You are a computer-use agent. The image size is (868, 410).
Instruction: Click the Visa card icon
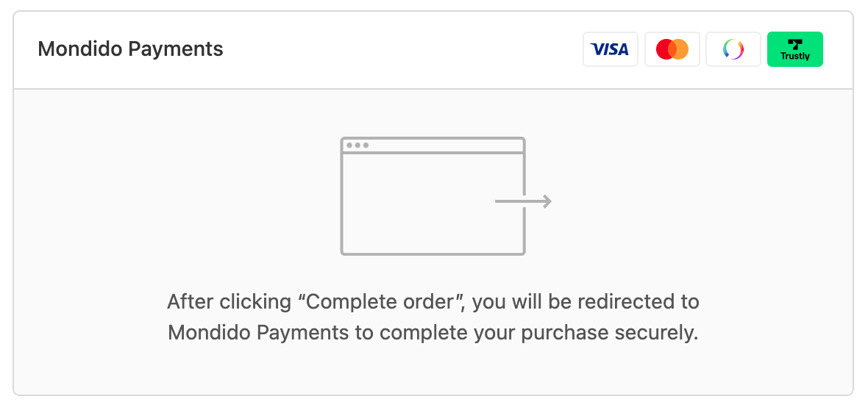610,49
